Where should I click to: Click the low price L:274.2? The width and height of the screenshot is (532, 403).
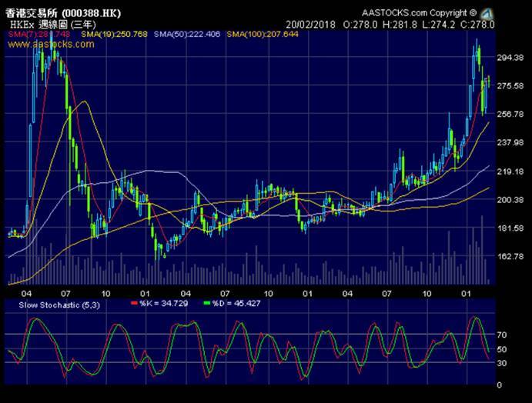(439, 25)
